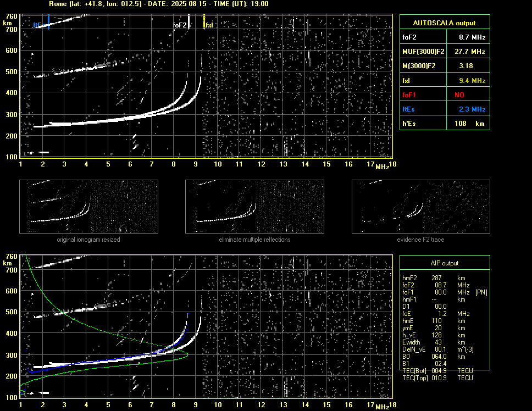Click the red foF1 label

click(409, 95)
